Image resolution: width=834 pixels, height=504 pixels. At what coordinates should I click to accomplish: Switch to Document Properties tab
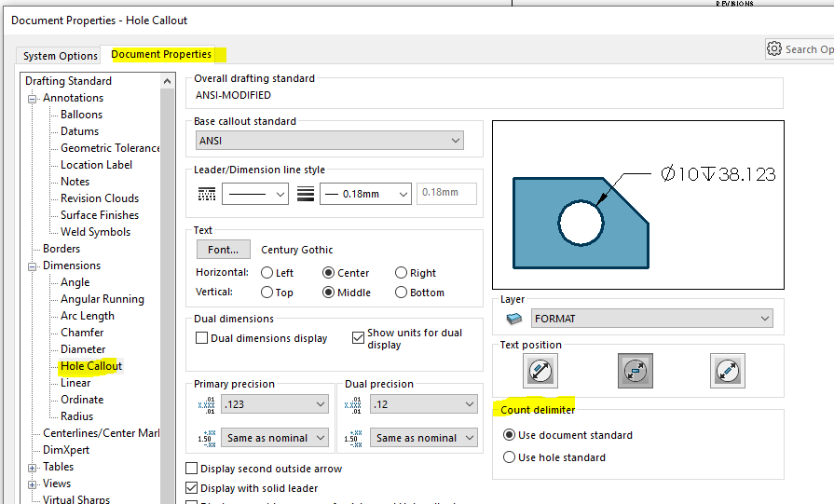[x=161, y=54]
